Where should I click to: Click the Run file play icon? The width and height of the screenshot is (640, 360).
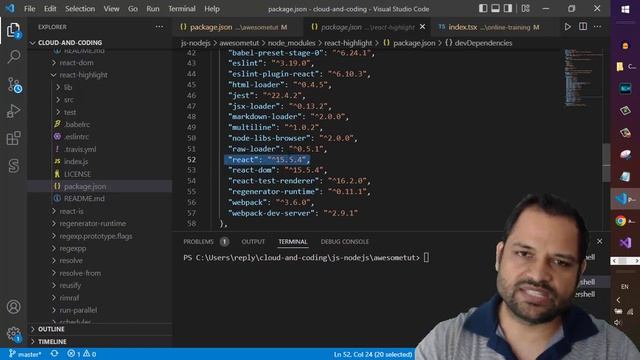(x=567, y=27)
